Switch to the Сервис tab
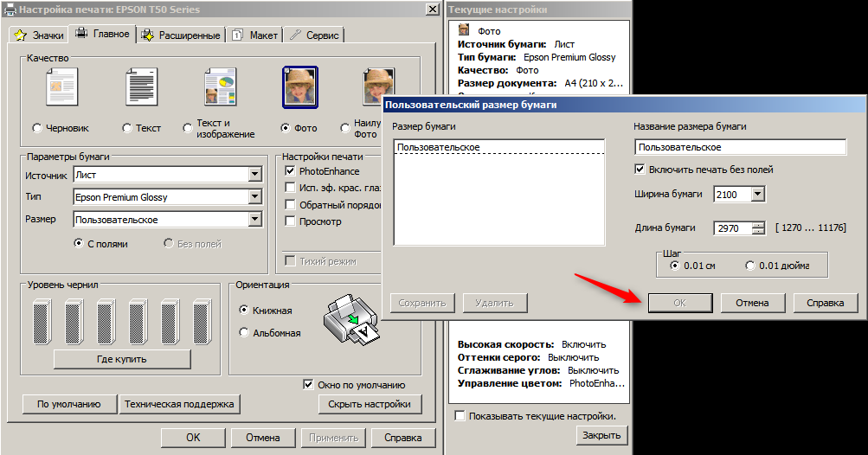868x455 pixels. 314,35
